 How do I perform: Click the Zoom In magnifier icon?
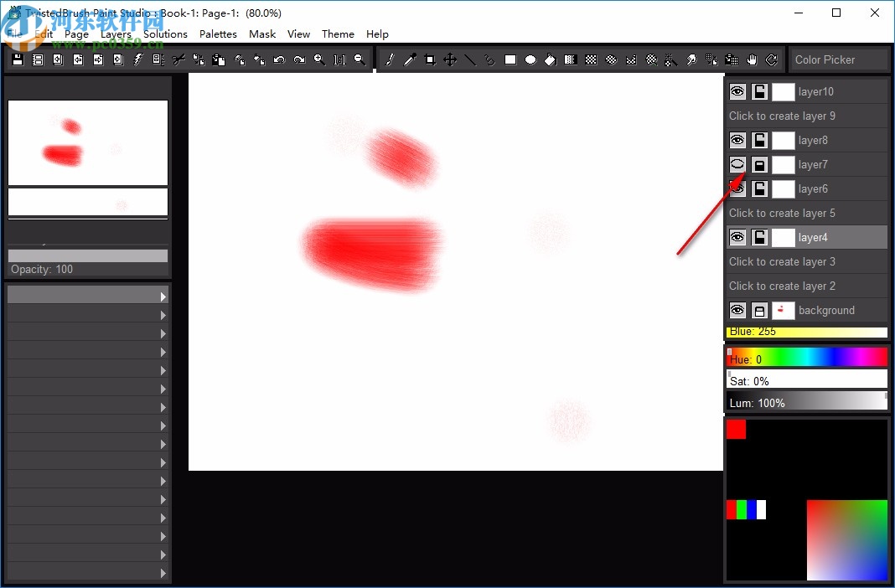[319, 60]
